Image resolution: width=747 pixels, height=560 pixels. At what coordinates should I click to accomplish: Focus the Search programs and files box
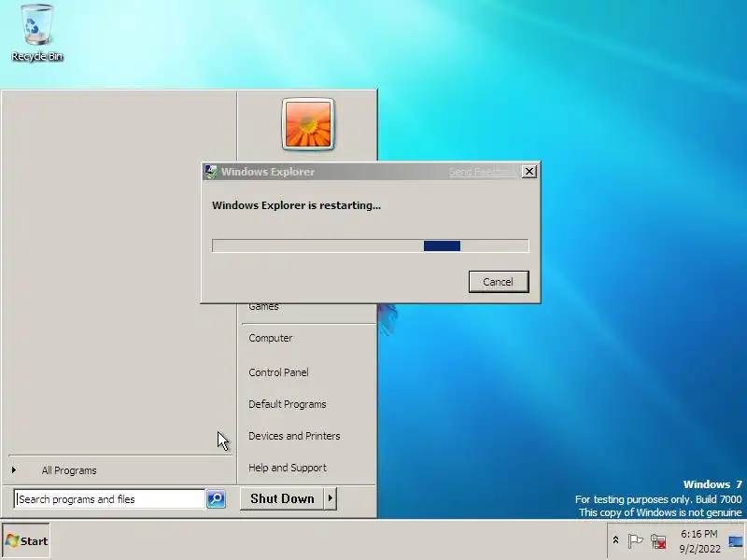[x=109, y=499]
